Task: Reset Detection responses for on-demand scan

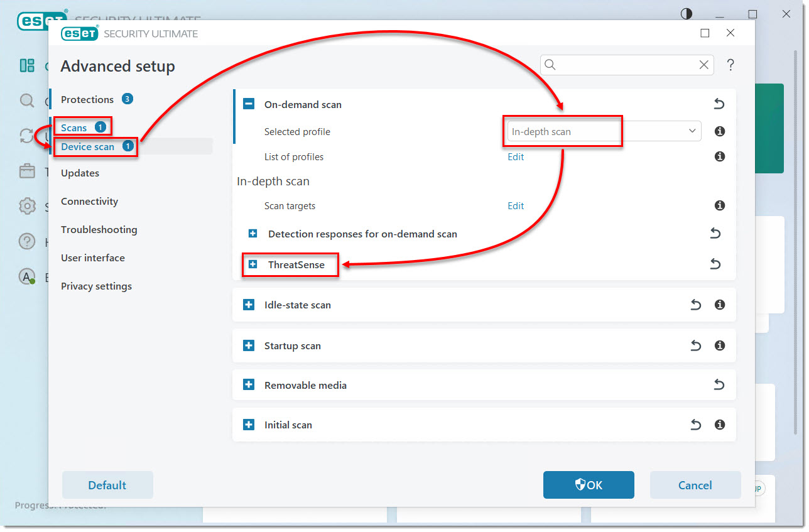Action: click(715, 234)
